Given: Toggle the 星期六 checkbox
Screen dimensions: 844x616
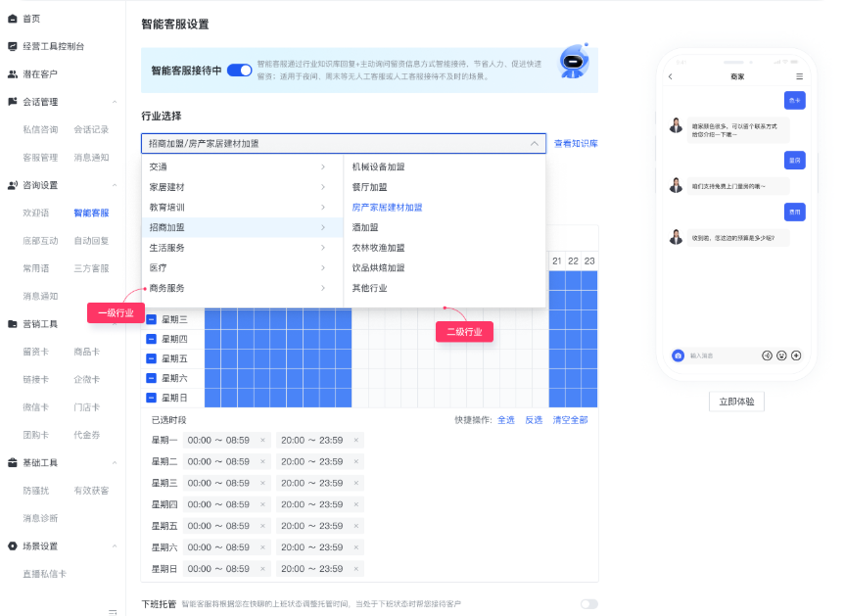Looking at the screenshot, I should pyautogui.click(x=151, y=378).
